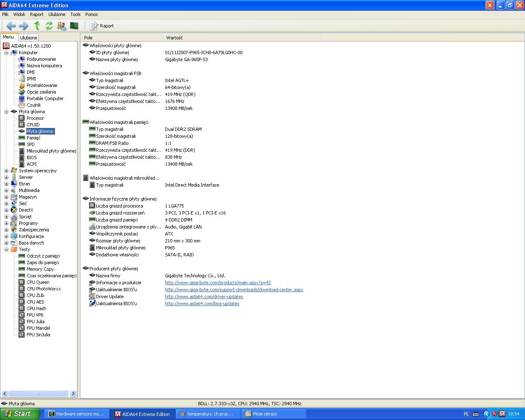Viewport: 525px width, 420px height.
Task: Expand the DirectX tree node
Action: [6, 210]
